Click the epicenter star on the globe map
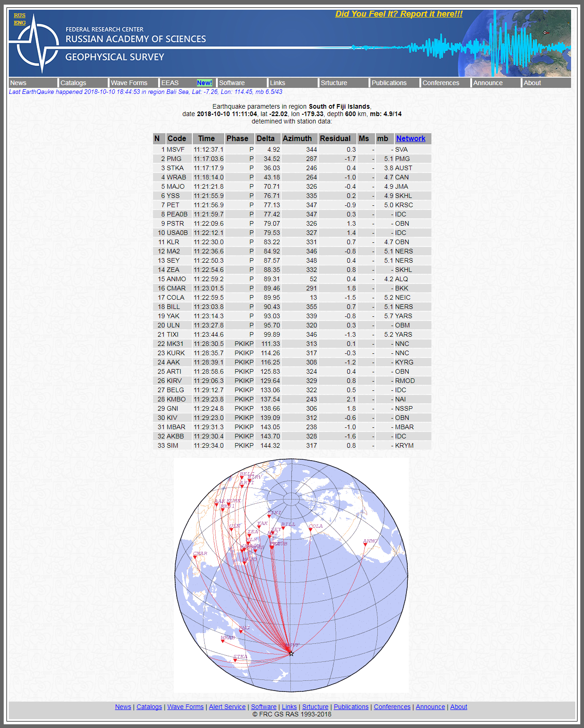584x728 pixels. (291, 654)
